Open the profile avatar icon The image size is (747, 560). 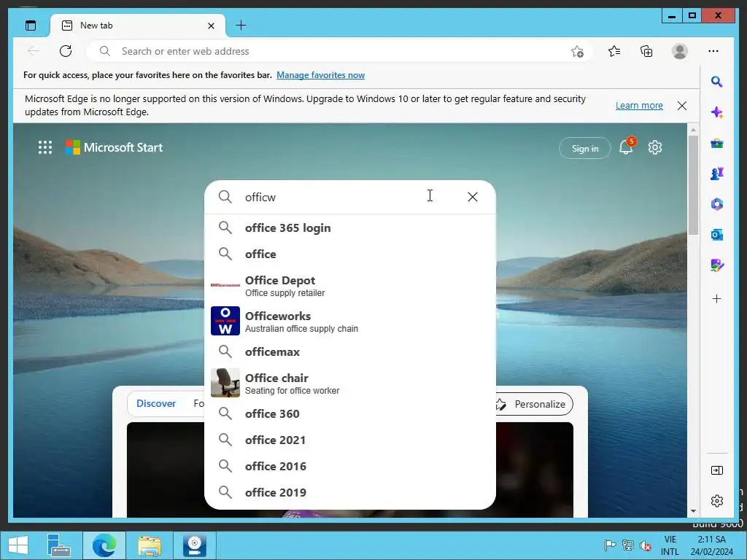[680, 51]
